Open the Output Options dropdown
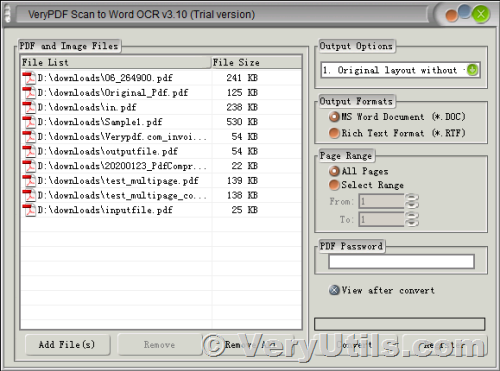The height and width of the screenshot is (371, 500). point(472,70)
